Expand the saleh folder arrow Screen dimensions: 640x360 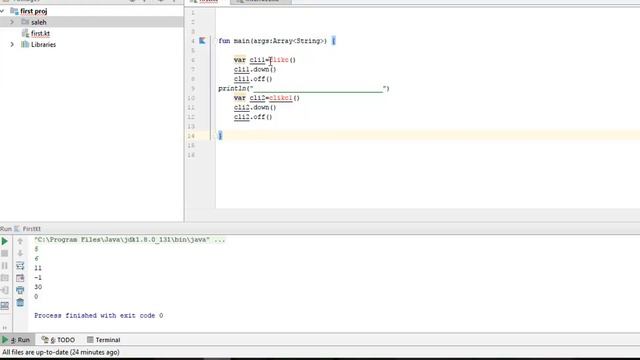(12, 22)
